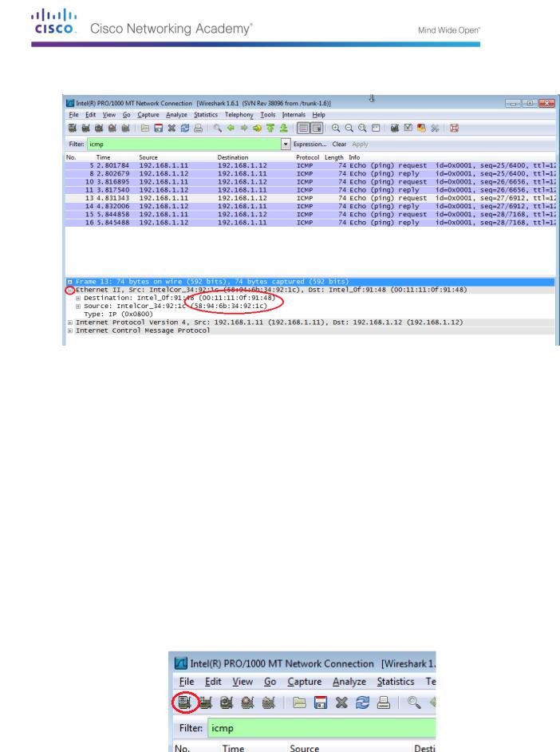560x752 pixels.
Task: Zoom out on the packet text
Action: (349, 128)
